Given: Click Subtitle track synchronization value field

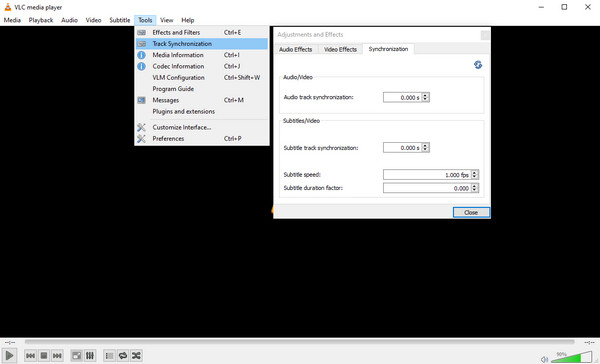Looking at the screenshot, I should [x=402, y=148].
